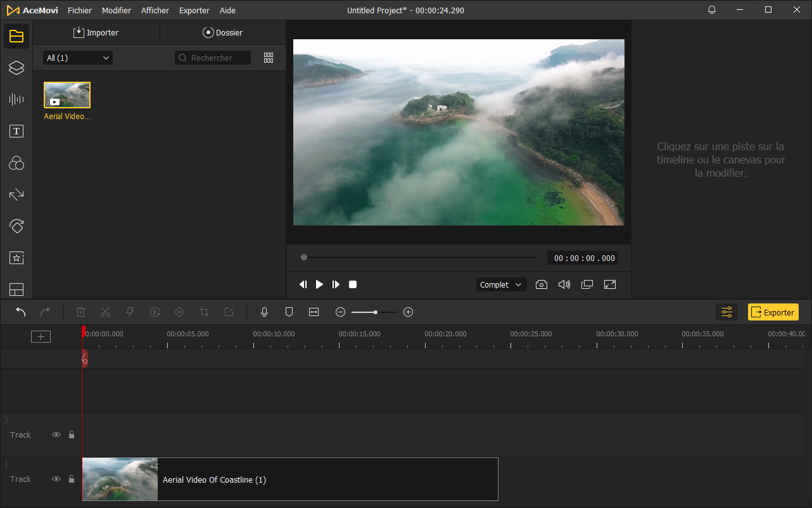812x508 pixels.
Task: Hide Track 2 with eye icon
Action: coord(56,435)
